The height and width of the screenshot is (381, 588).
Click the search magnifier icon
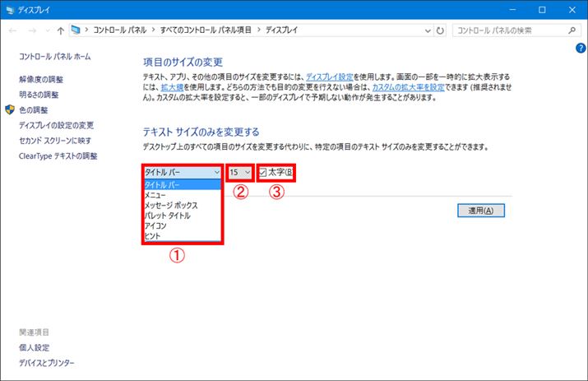572,30
